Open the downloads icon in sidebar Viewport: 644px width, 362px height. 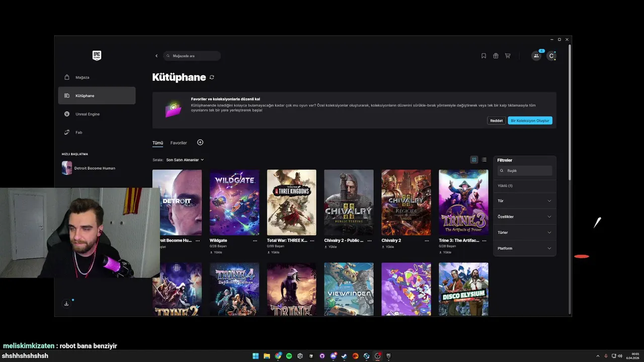[x=66, y=303]
